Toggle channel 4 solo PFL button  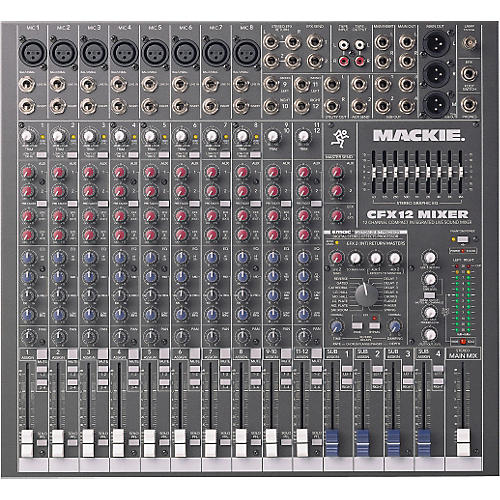[x=134, y=442]
